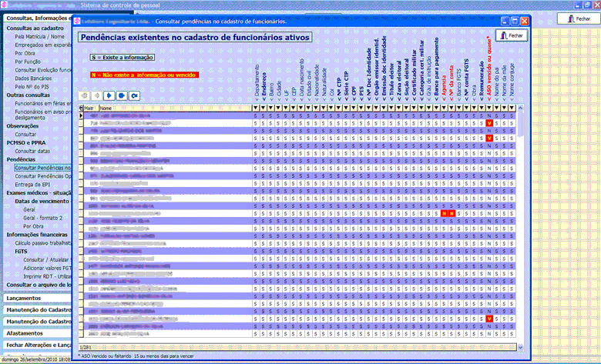Open Dados Bancários in the sidebar
The image size is (601, 364).
(33, 78)
